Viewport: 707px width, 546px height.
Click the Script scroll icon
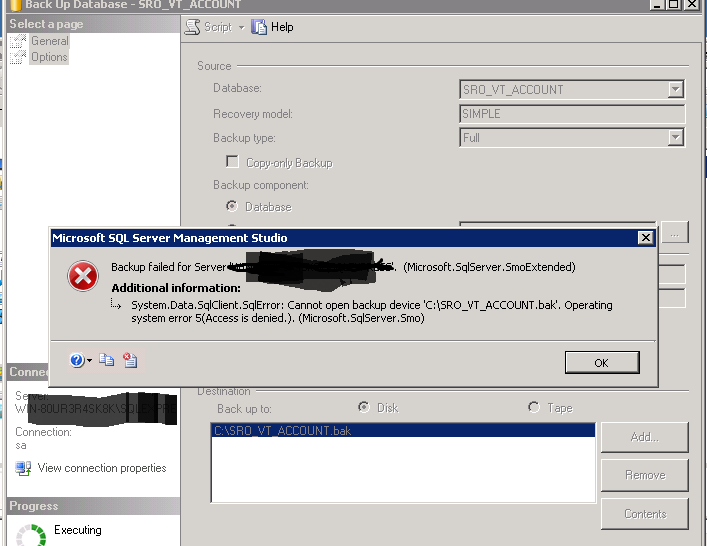193,27
